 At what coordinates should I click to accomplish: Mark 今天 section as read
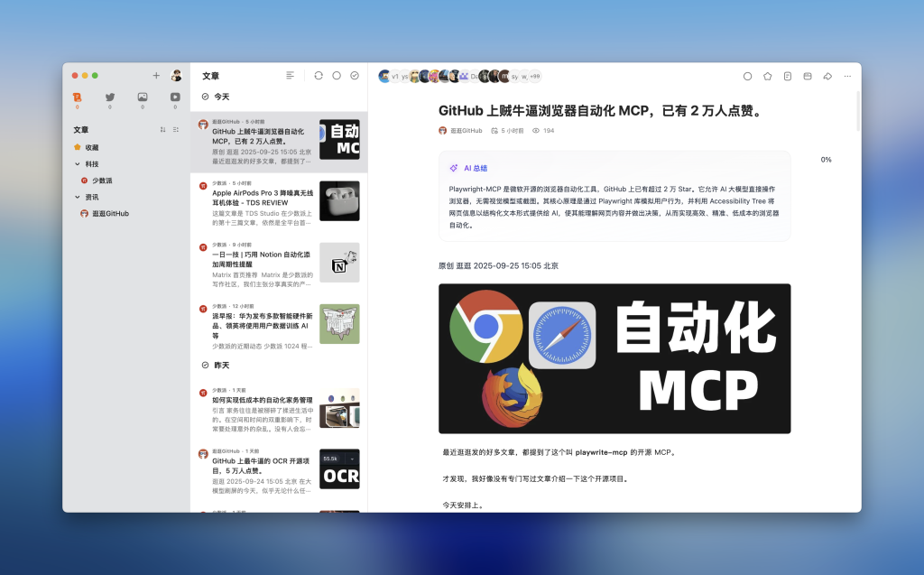[x=205, y=97]
